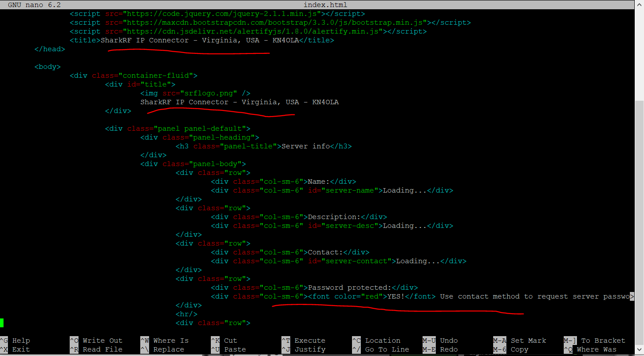This screenshot has height=356, width=644.
Task: Click the closing </head> tag
Action: [50, 49]
